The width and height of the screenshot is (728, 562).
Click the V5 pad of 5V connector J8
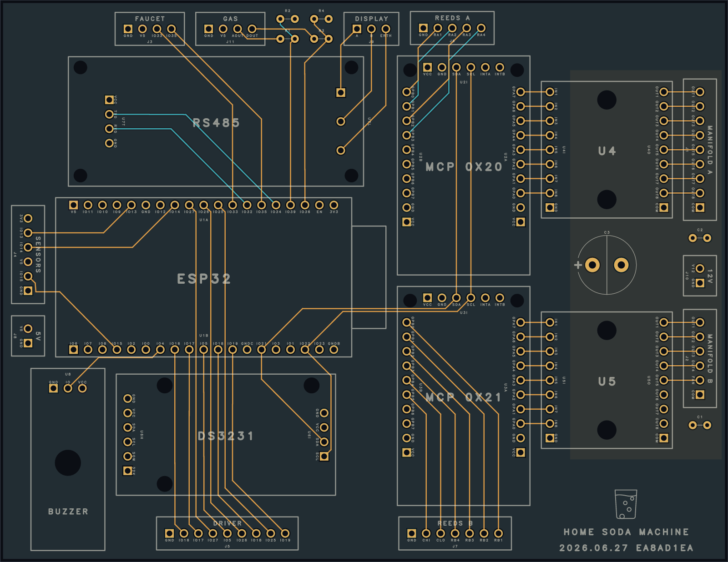[28, 329]
